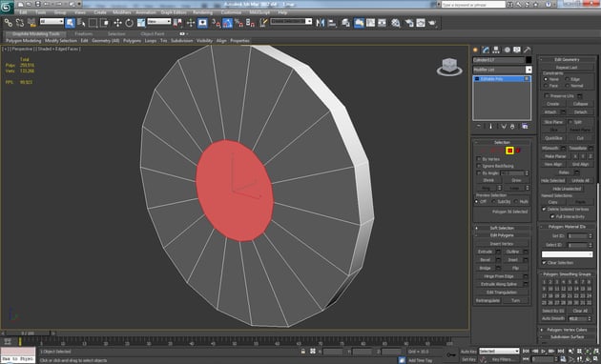Click the Unlink Selection icon
This screenshot has height=364, width=601.
click(19, 23)
